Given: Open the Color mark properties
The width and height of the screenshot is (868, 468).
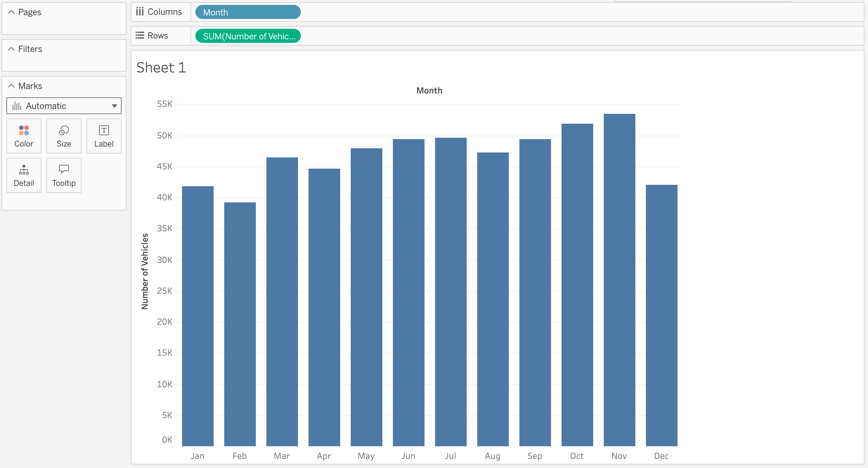Looking at the screenshot, I should click(24, 136).
